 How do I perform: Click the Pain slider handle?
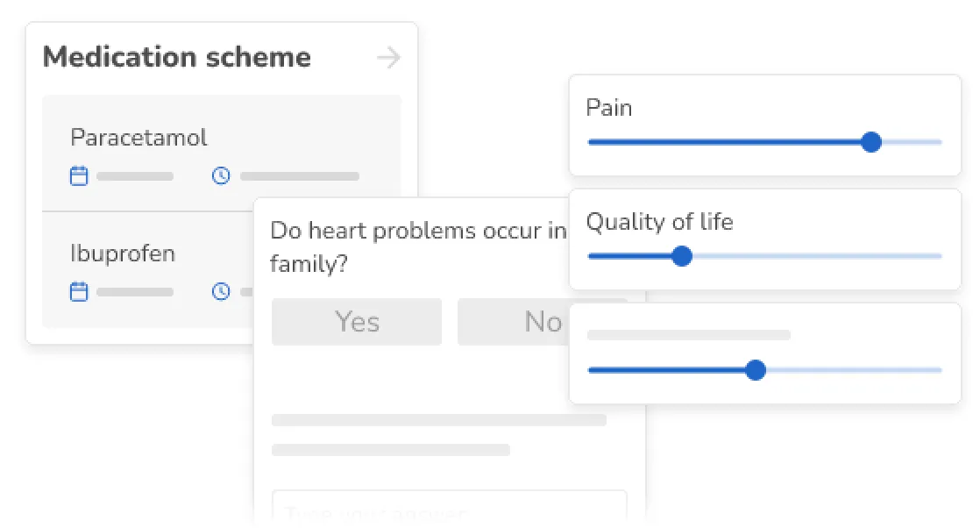(x=870, y=142)
